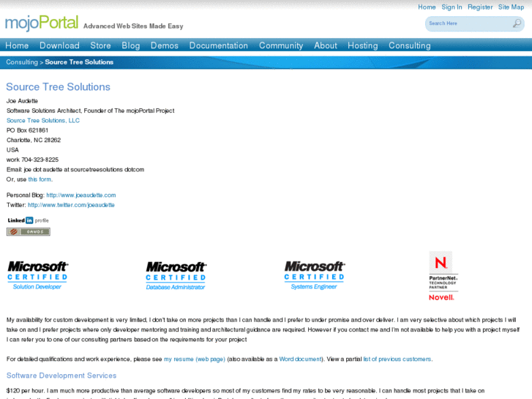532x399 pixels.
Task: Click the name 'Joe Audette'
Action: click(22, 101)
